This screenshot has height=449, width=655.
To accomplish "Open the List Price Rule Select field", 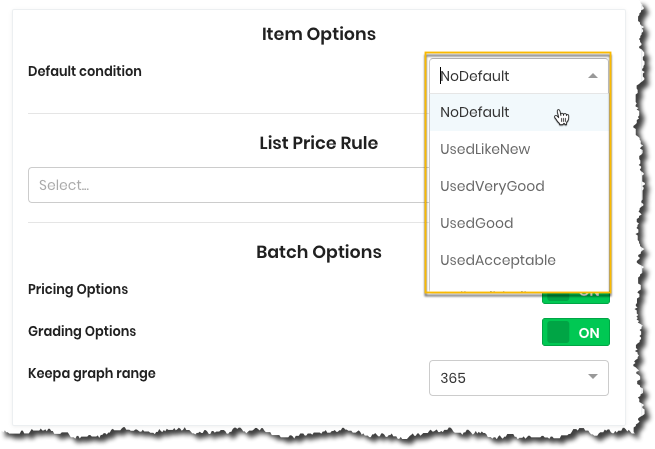I will tap(229, 185).
